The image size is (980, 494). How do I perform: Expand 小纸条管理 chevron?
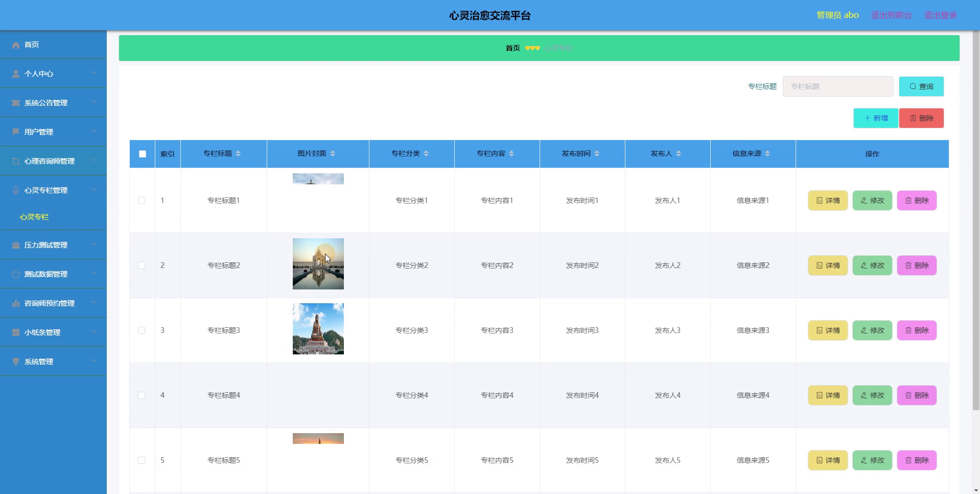pyautogui.click(x=94, y=332)
